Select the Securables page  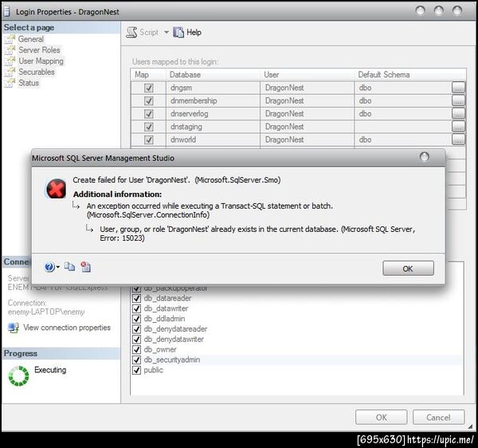click(37, 72)
